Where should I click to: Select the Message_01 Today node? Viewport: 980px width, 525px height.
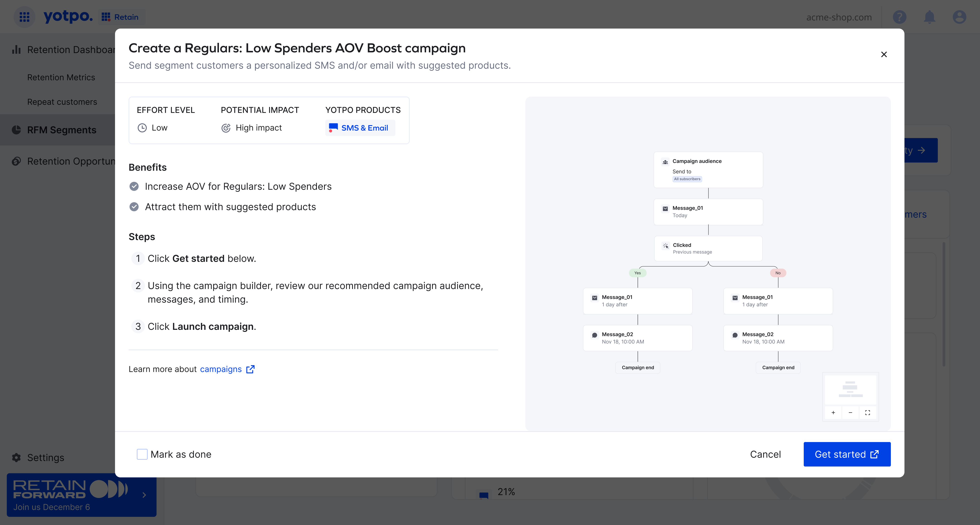pos(708,212)
